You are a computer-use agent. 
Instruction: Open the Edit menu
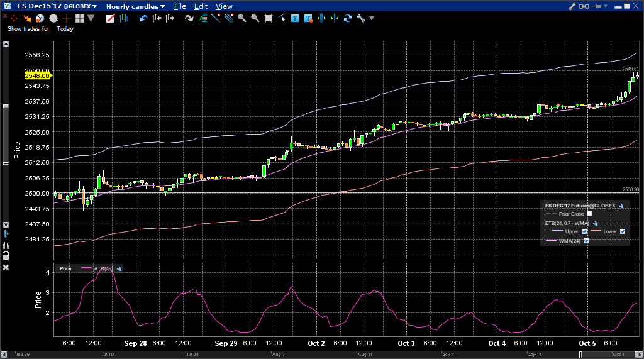201,6
